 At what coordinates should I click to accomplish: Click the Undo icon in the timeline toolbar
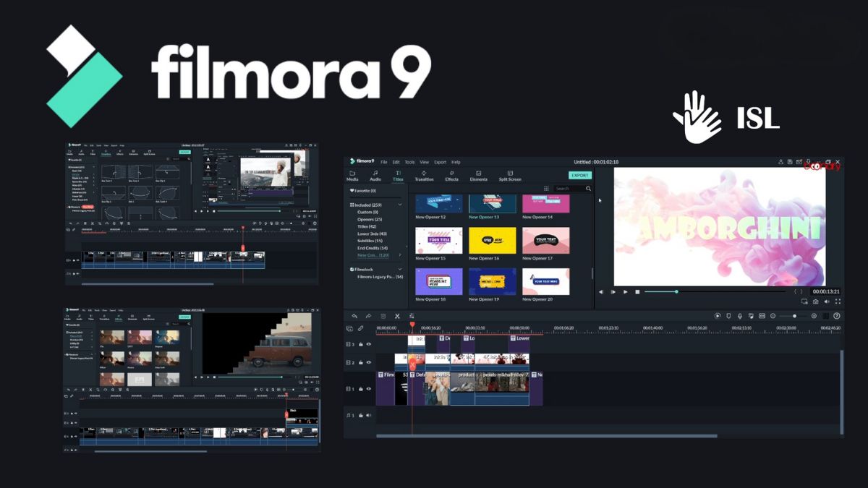[354, 316]
